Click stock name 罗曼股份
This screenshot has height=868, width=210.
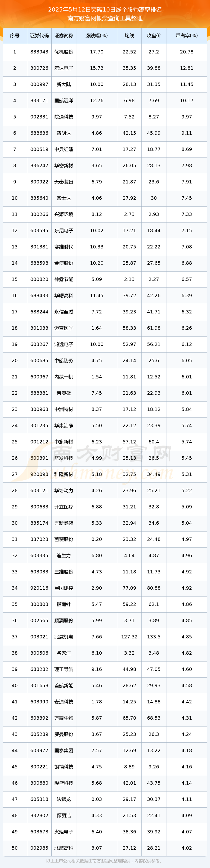coord(64,734)
